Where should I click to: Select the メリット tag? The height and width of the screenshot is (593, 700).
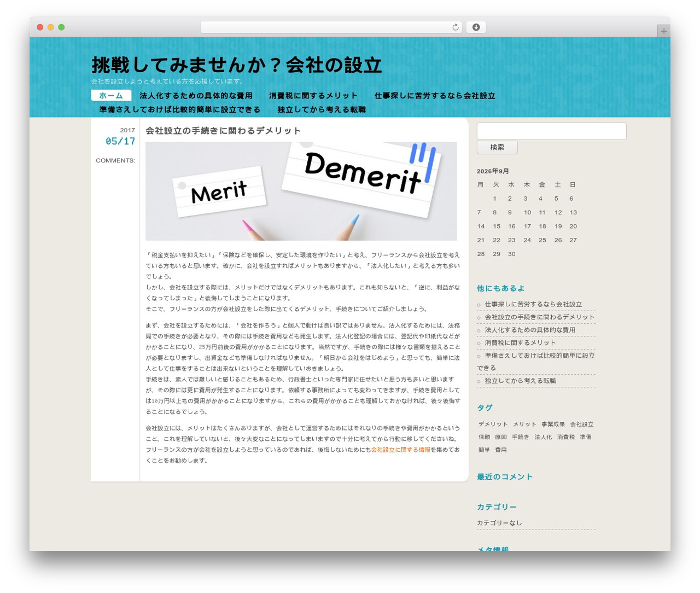(x=524, y=424)
